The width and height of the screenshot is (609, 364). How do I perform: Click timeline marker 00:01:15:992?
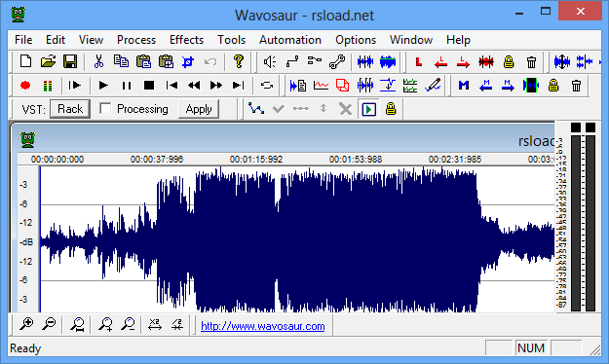click(256, 159)
